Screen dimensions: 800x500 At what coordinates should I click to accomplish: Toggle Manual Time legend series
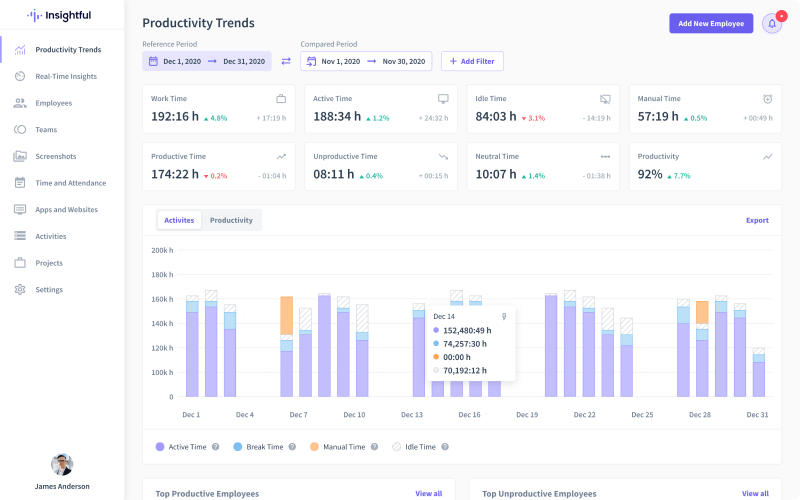click(x=335, y=447)
